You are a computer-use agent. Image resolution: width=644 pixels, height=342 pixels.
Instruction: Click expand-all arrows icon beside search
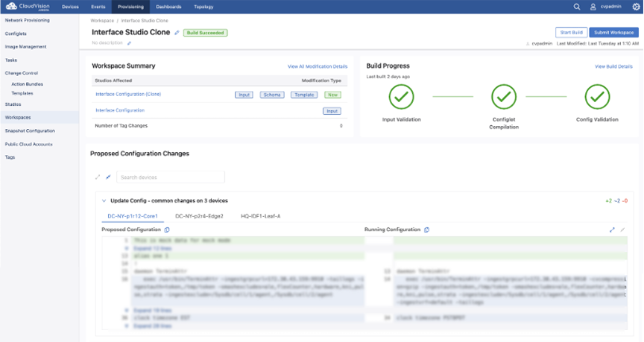pos(98,177)
